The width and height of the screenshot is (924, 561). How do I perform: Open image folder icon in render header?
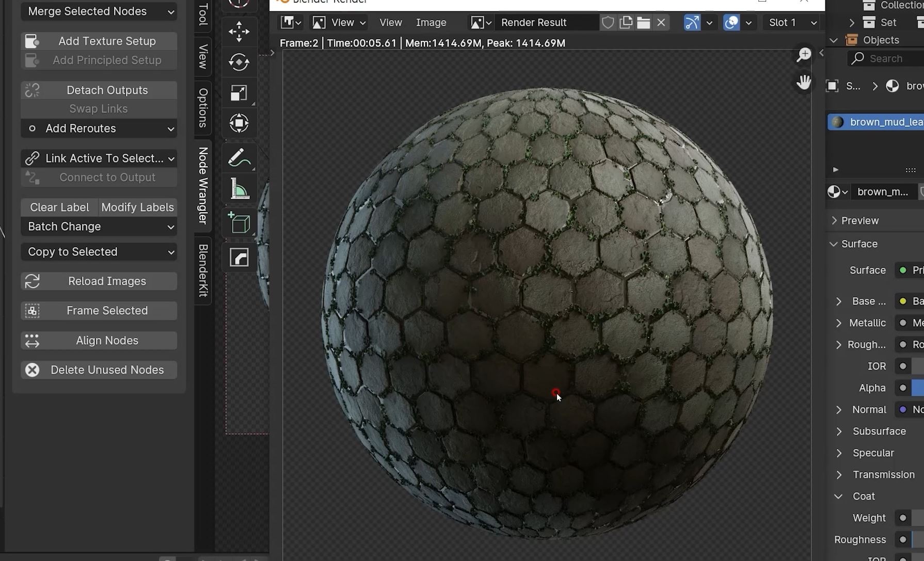pyautogui.click(x=643, y=23)
